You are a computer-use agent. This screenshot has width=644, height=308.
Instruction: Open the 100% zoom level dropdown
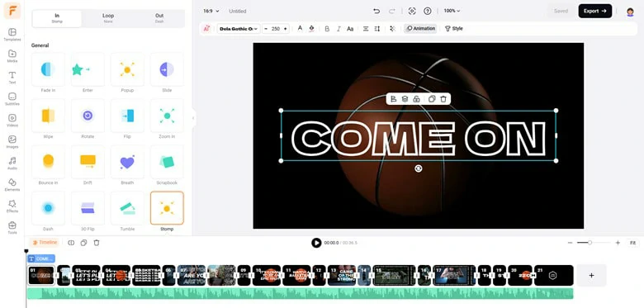[x=452, y=11]
